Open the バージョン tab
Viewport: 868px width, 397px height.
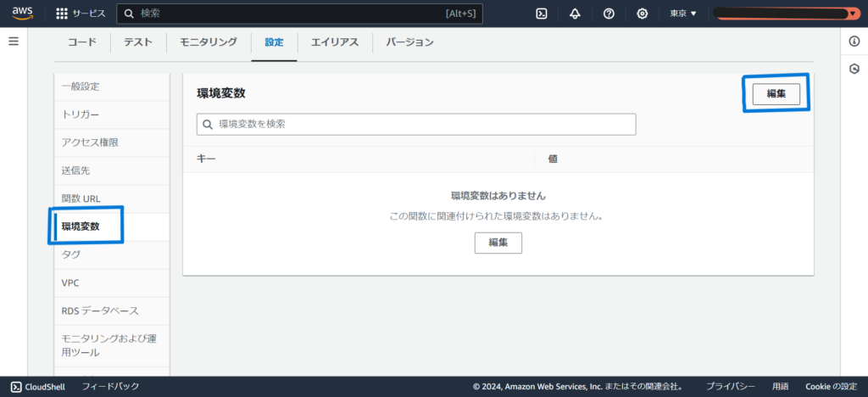click(x=409, y=42)
